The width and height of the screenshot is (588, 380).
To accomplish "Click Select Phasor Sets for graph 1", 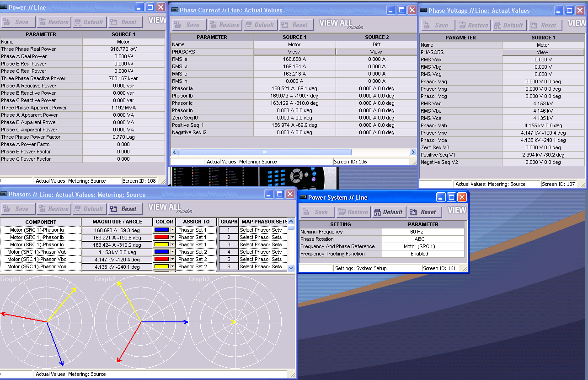I will tap(263, 230).
